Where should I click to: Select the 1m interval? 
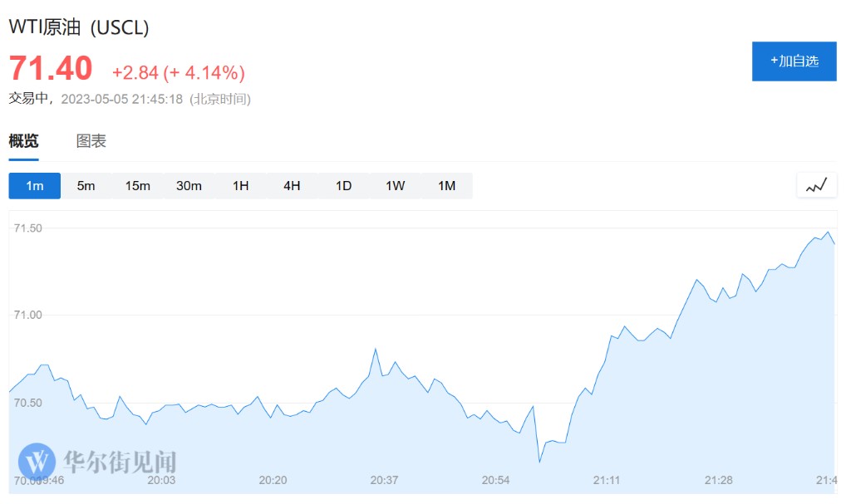click(35, 186)
